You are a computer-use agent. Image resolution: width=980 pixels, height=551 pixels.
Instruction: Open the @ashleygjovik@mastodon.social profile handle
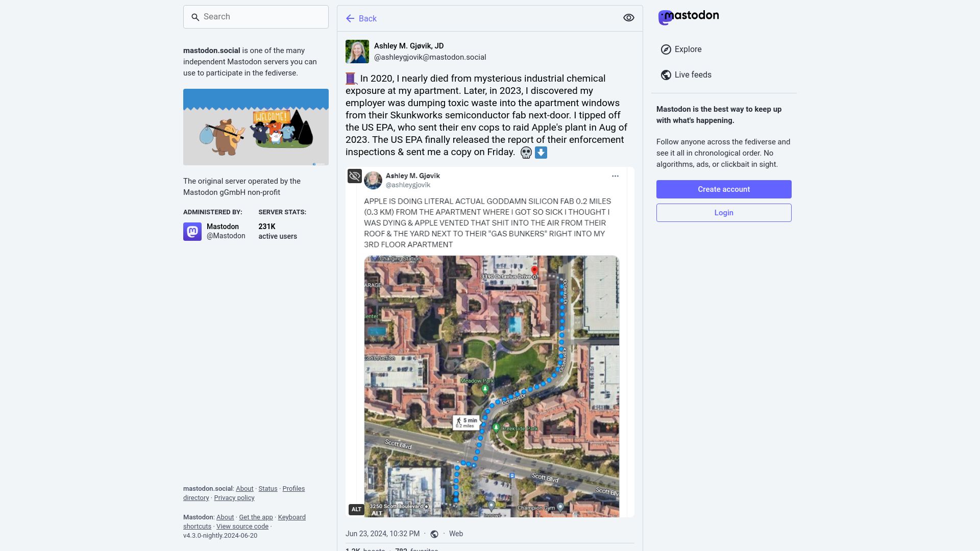[430, 57]
